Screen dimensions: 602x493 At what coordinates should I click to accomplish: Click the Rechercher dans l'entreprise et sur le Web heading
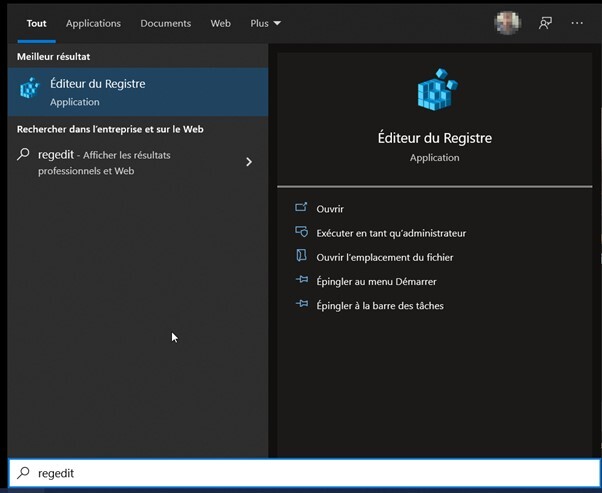(110, 129)
